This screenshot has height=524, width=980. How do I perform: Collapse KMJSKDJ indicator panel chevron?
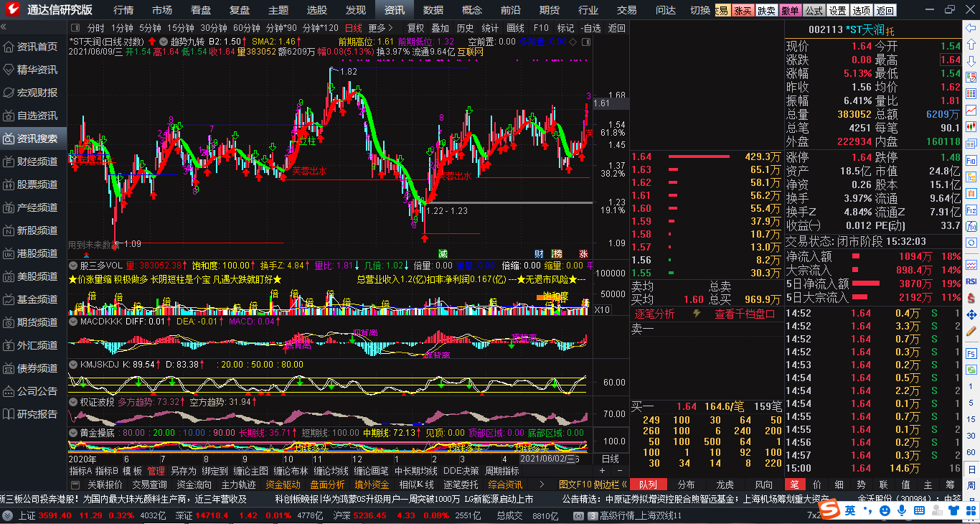[73, 365]
